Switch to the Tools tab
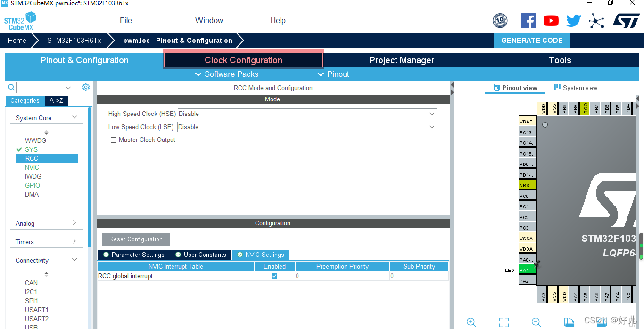The image size is (644, 329). click(x=560, y=60)
